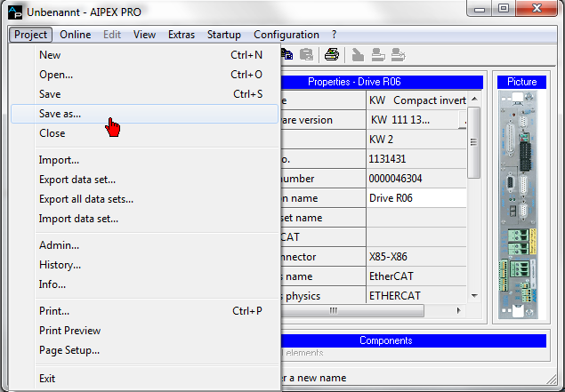Click the ... button in the version row
The width and height of the screenshot is (565, 392).
coord(463,120)
